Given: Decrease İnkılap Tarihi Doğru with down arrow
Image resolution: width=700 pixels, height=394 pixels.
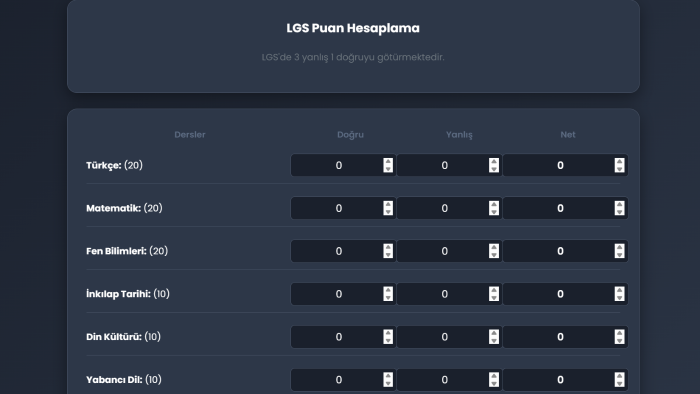Looking at the screenshot, I should click(x=388, y=298).
